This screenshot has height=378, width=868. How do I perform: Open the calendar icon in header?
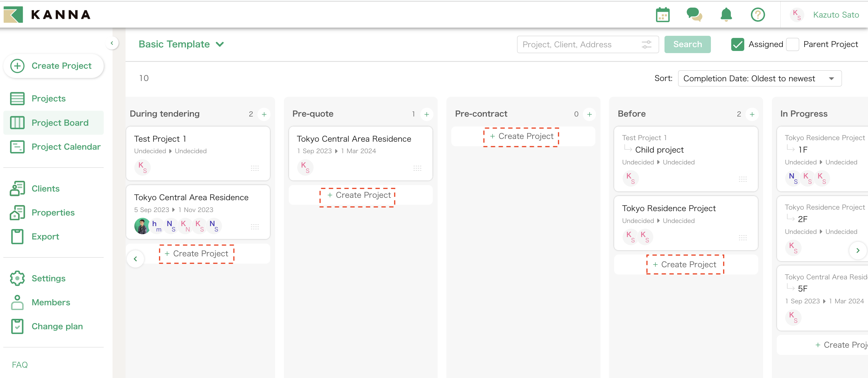[x=662, y=15]
